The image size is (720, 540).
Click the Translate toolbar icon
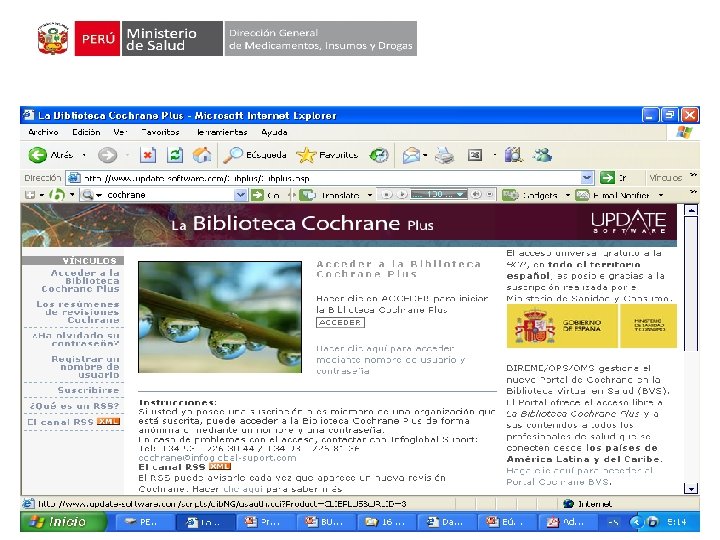click(308, 195)
